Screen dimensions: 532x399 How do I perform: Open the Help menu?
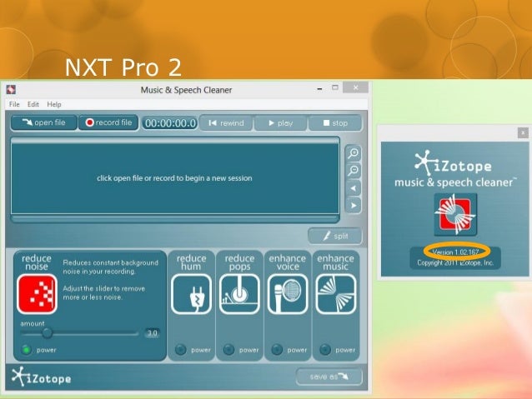click(54, 104)
